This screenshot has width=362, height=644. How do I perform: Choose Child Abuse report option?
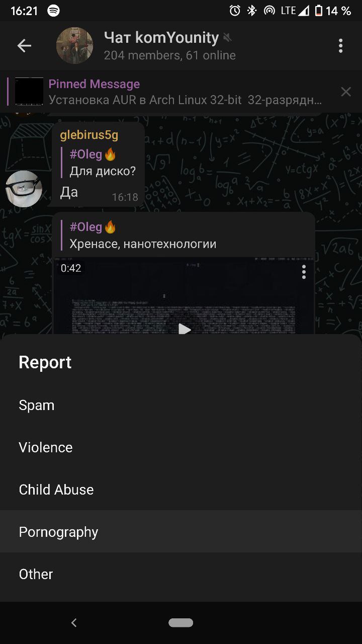(x=181, y=490)
